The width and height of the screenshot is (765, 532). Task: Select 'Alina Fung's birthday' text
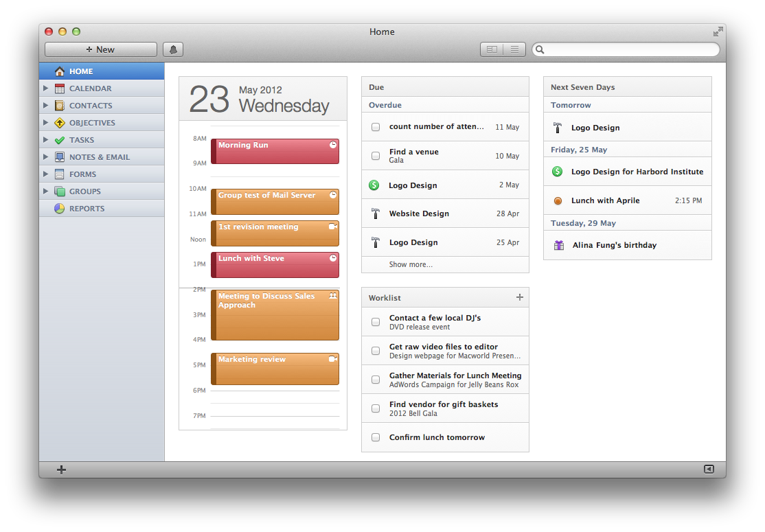tap(614, 245)
